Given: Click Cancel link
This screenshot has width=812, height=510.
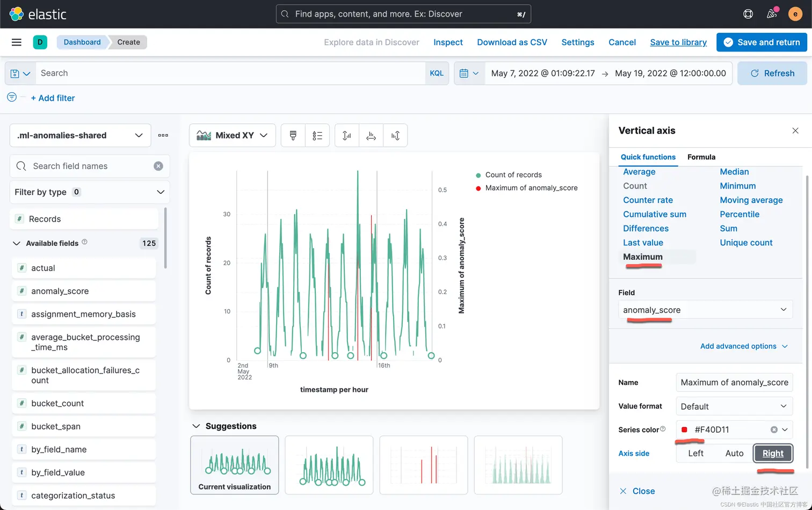Looking at the screenshot, I should tap(622, 42).
